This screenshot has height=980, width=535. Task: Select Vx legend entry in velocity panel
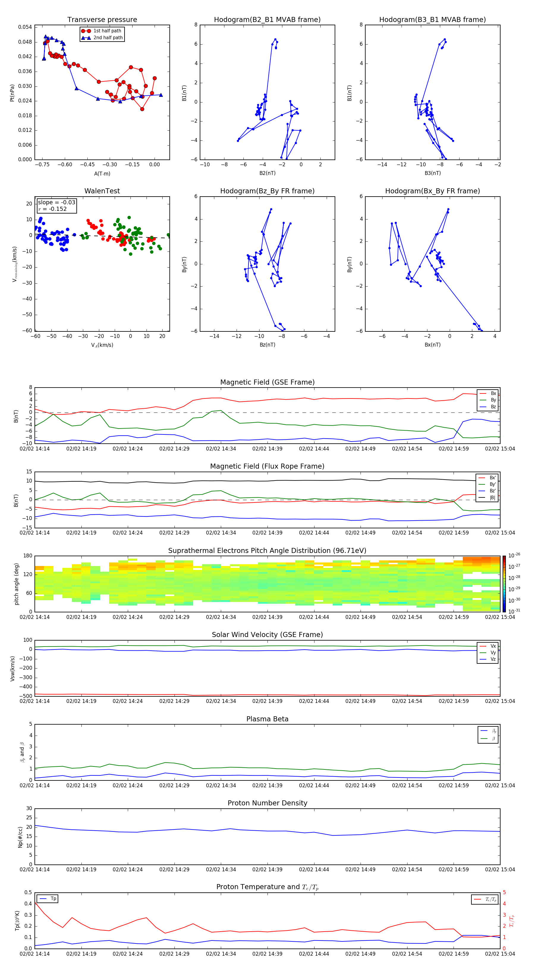(x=488, y=646)
